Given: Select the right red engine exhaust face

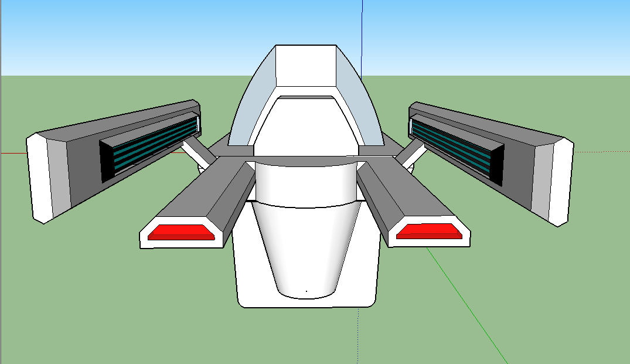Looking at the screenshot, I should 429,232.
